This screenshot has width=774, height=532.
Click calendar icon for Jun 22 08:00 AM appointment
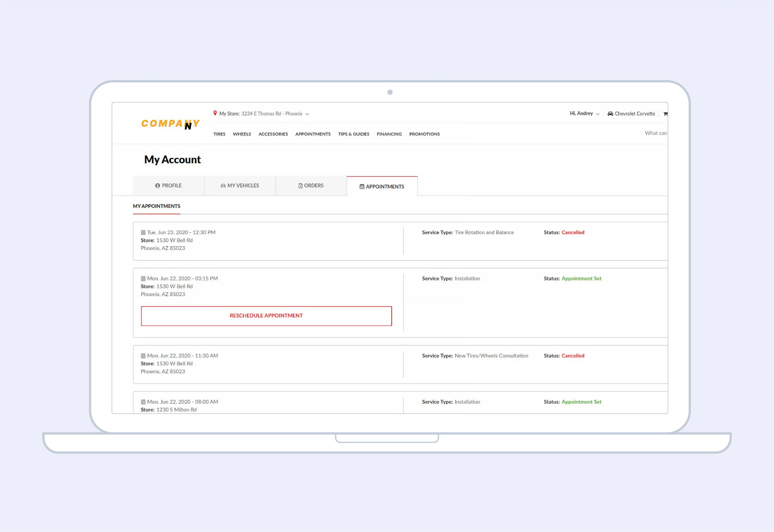point(143,402)
